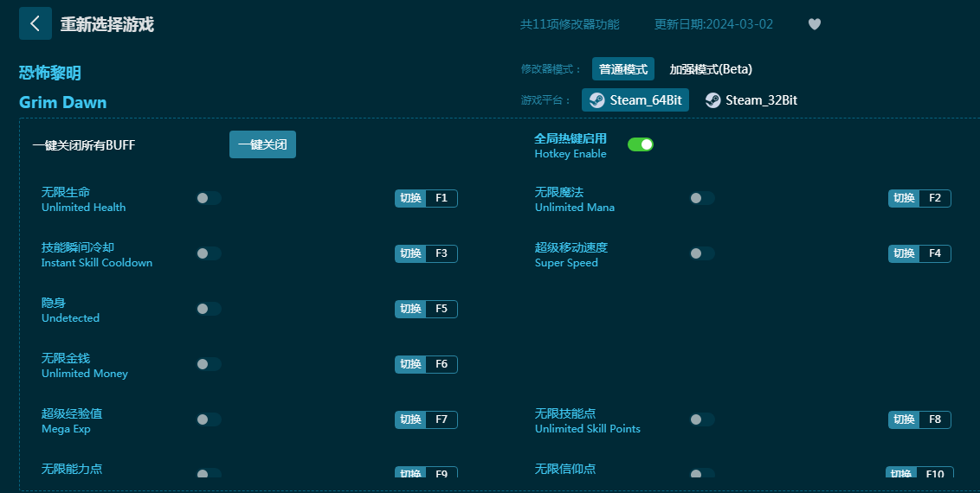Toggle Mega Exp on
The width and height of the screenshot is (980, 493).
[x=209, y=419]
